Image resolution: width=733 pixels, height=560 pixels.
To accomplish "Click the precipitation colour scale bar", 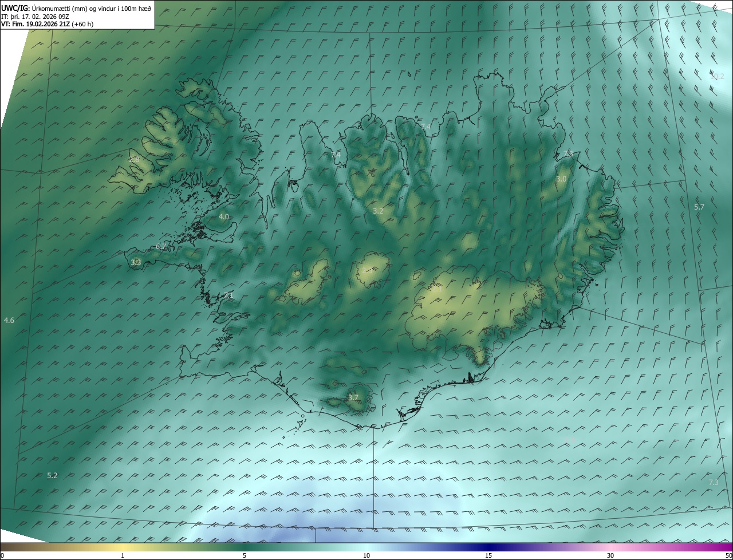I will (x=366, y=547).
